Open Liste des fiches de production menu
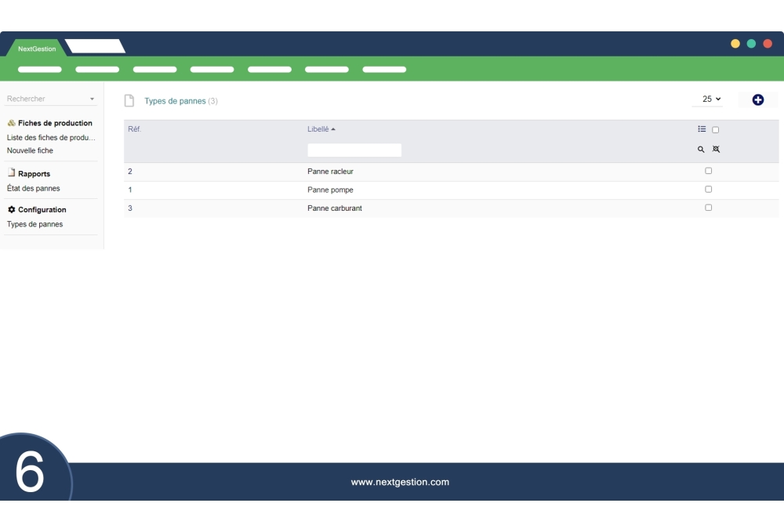 tap(51, 137)
